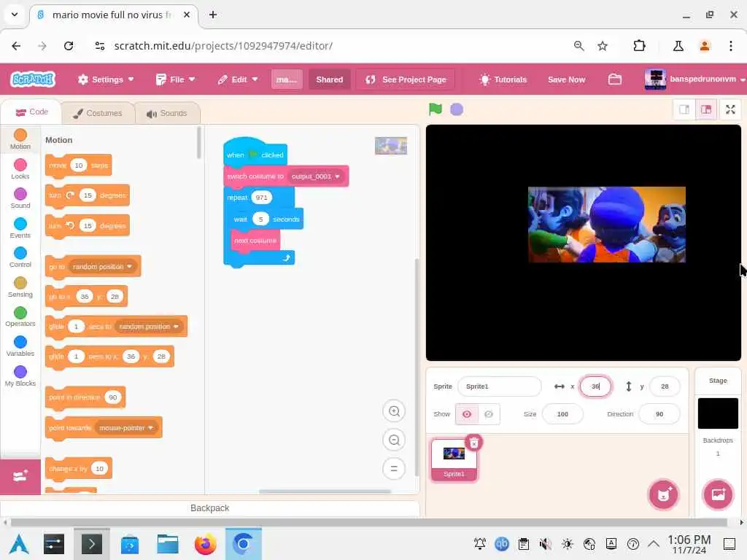Open go to random position dropdown
This screenshot has height=560, width=747.
[102, 267]
